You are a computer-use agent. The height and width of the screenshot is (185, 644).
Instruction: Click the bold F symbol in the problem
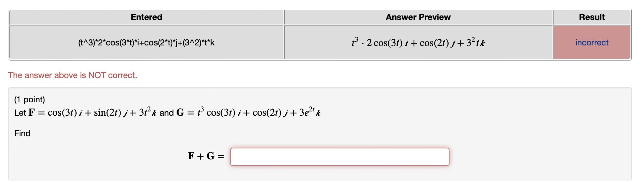point(31,112)
